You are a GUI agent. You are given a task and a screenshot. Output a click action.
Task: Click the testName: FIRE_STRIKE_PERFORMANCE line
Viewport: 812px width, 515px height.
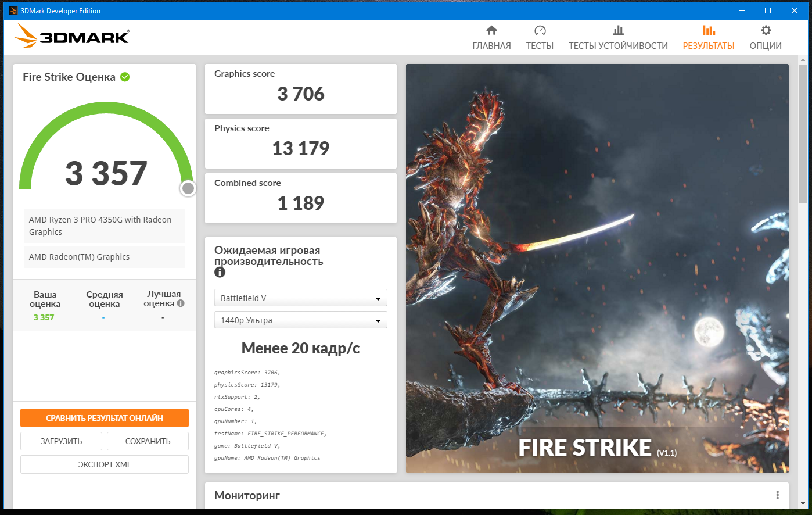[271, 434]
